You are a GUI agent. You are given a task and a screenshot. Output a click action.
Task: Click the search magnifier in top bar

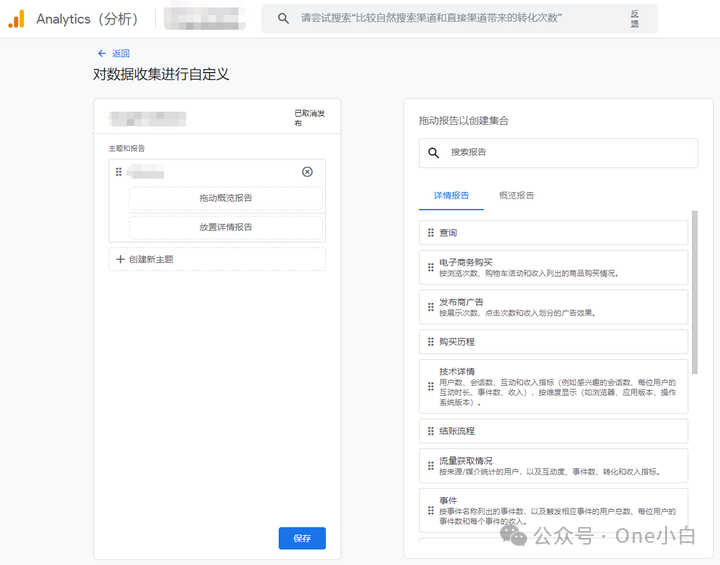283,18
